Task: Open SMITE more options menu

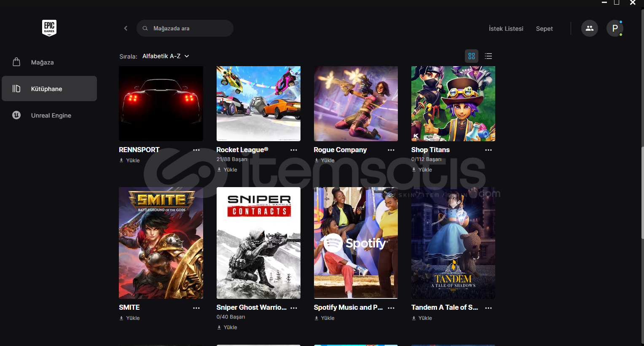Action: [196, 308]
